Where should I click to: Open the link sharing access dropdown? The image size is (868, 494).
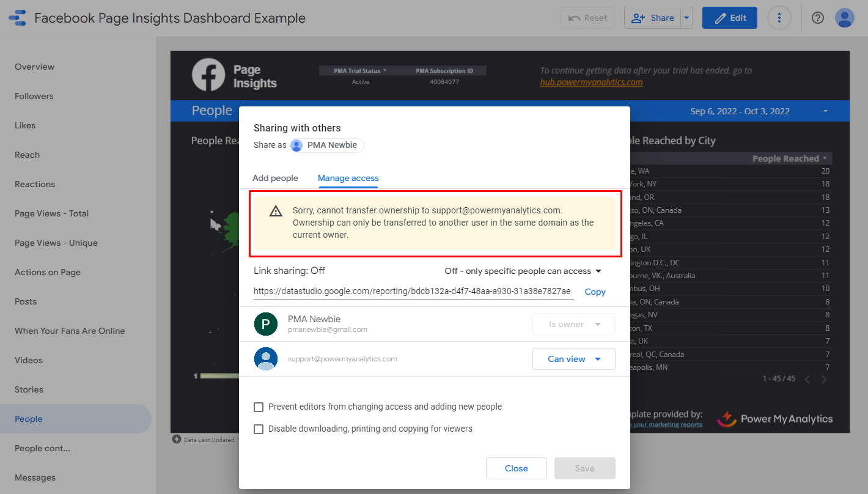[523, 271]
